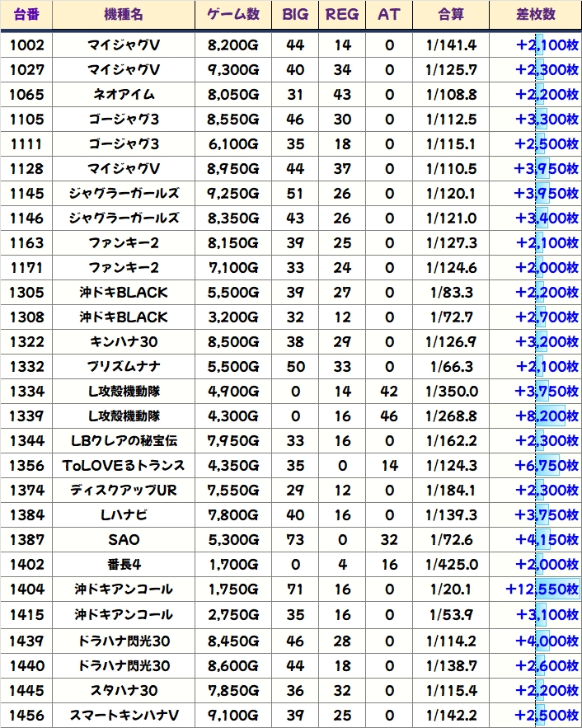
Task: Select the REG column header
Action: pos(342,15)
